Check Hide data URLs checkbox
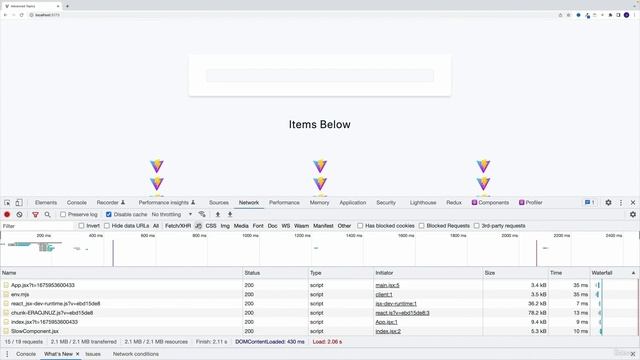Screen dimensions: 640x360 (107, 226)
